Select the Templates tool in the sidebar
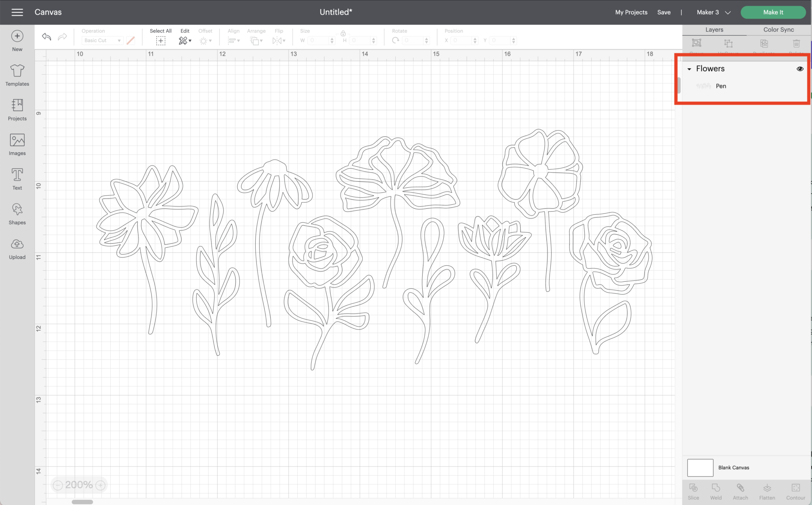 coord(17,75)
